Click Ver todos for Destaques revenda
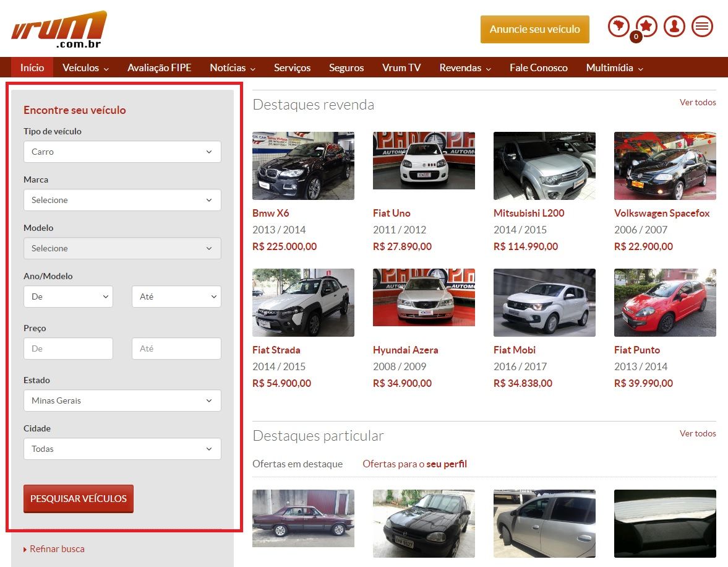 click(697, 102)
